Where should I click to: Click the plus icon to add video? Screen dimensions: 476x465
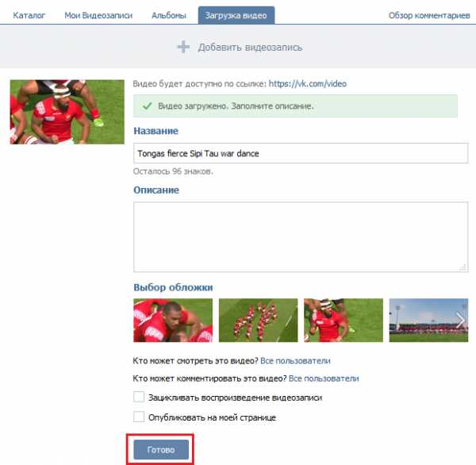point(183,47)
